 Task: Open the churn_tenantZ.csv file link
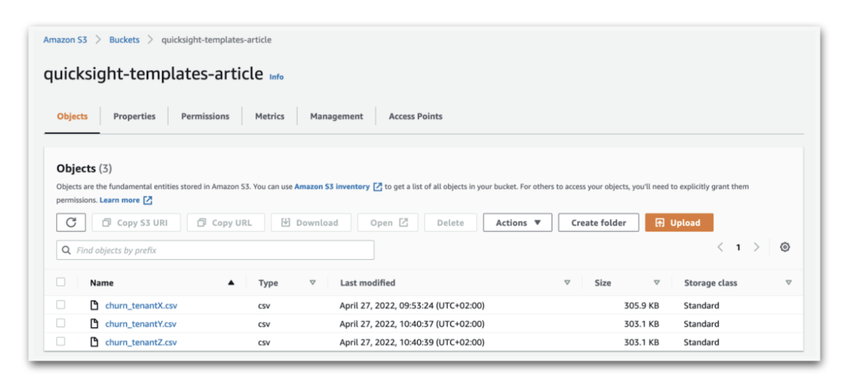[141, 342]
